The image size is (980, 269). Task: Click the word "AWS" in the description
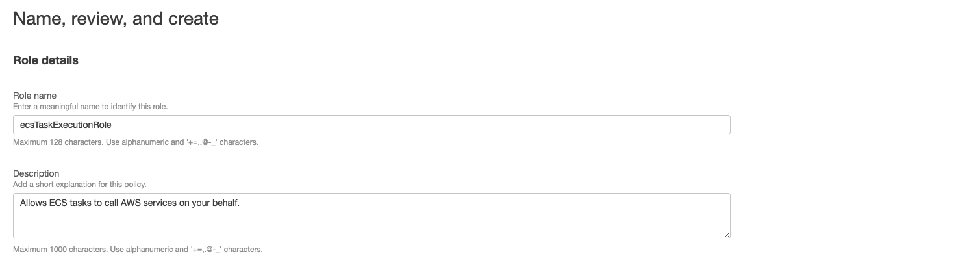point(131,203)
